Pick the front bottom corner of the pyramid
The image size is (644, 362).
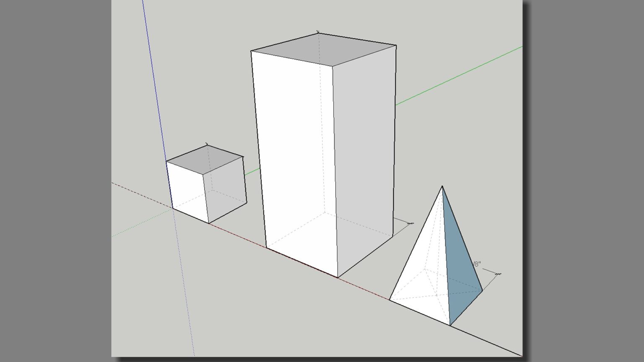pos(450,326)
